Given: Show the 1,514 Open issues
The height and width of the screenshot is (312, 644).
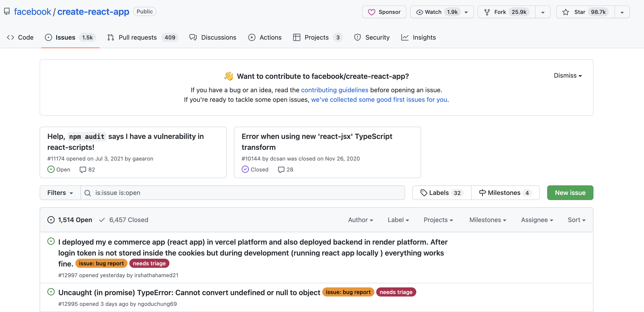Looking at the screenshot, I should [x=70, y=220].
